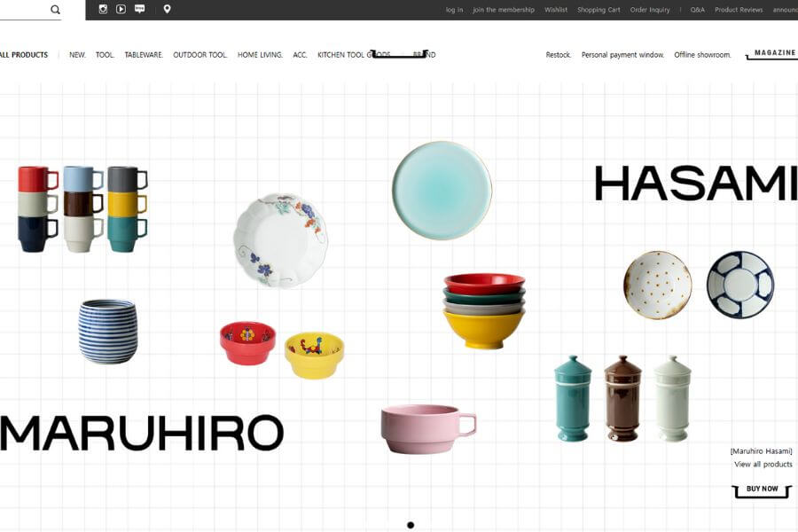Click the carousel slide indicator dot

(411, 525)
